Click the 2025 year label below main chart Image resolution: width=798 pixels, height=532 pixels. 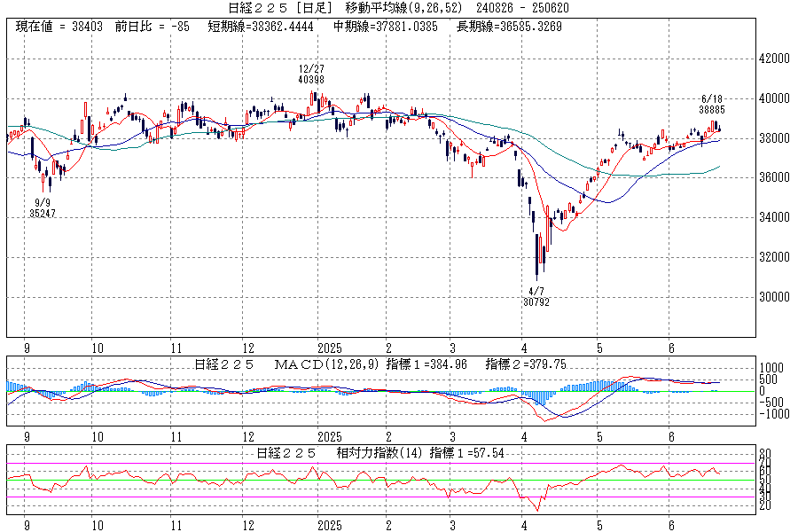point(329,348)
